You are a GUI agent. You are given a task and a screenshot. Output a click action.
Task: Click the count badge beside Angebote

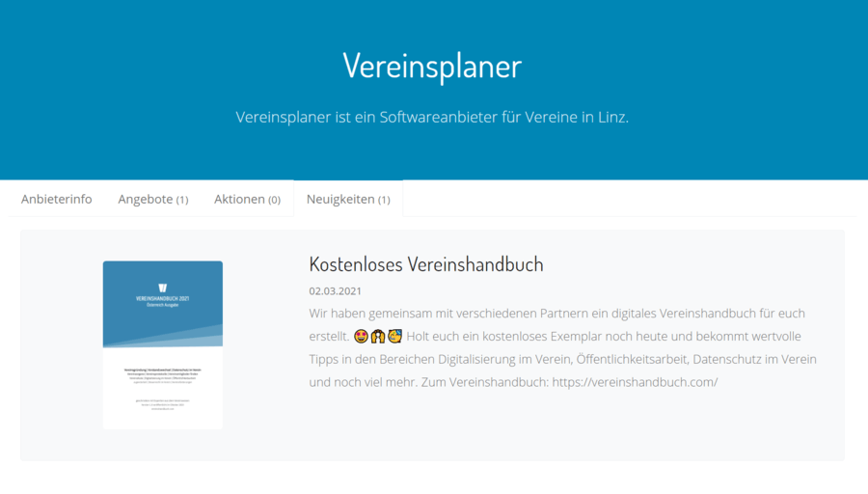click(x=181, y=200)
